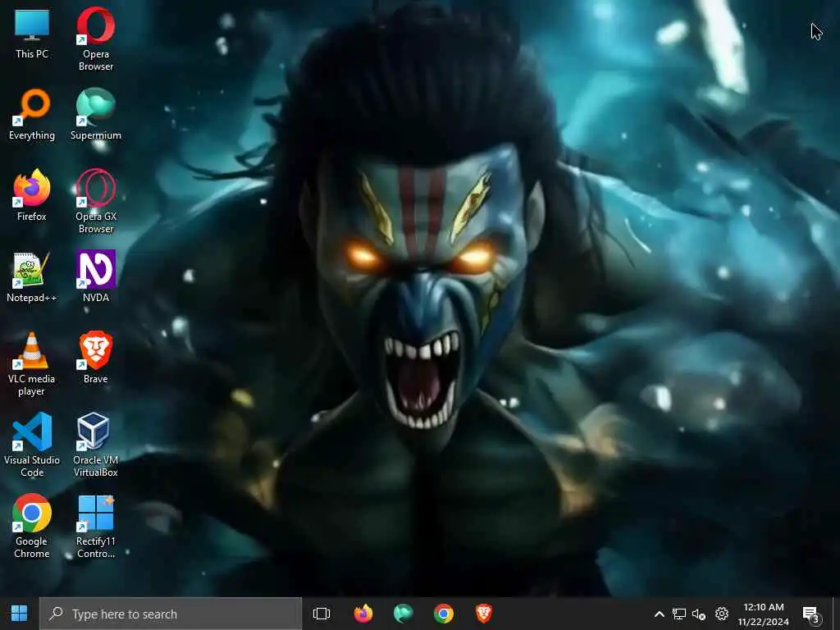Select the Opera GX Browser desktop shortcut
Viewport: 840px width, 630px height.
coord(96,202)
